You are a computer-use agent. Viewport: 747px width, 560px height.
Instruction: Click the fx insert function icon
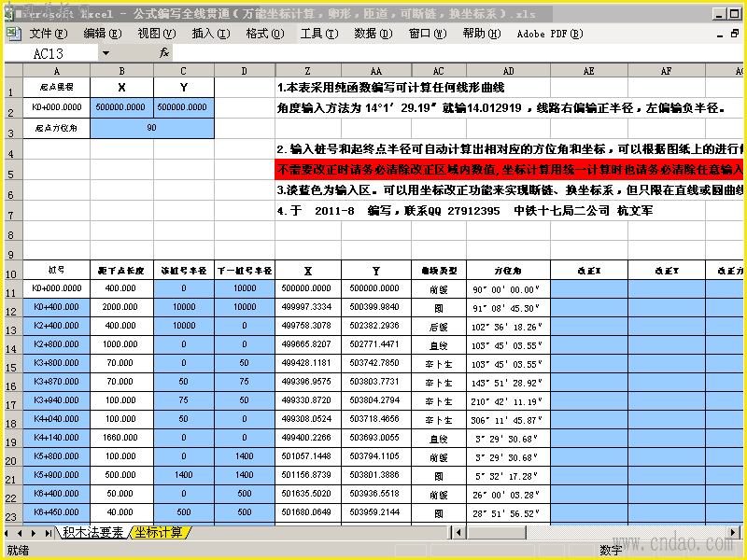point(164,53)
